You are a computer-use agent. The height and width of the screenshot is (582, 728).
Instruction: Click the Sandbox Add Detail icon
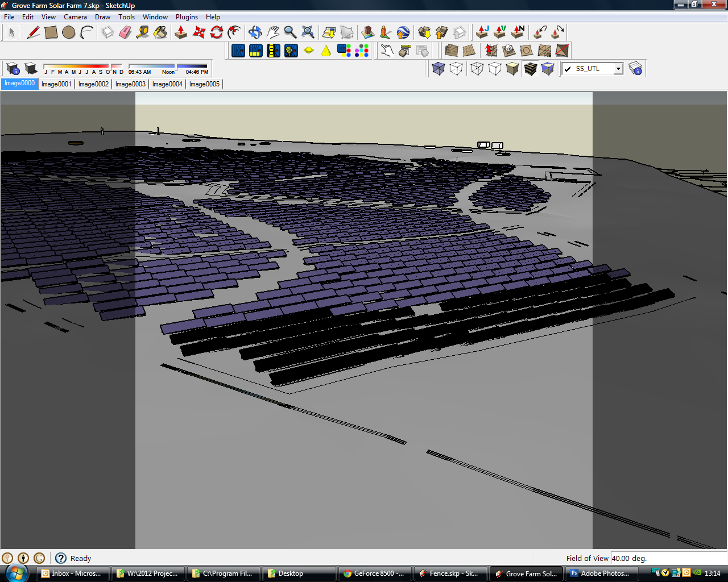(x=544, y=51)
